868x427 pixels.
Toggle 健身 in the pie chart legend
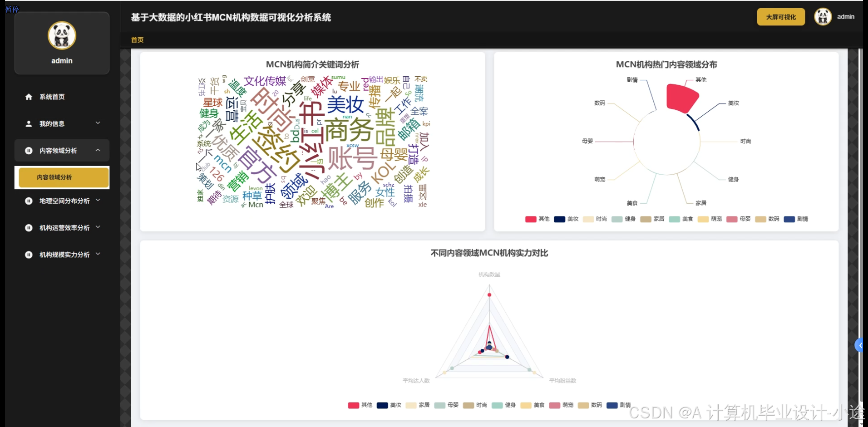tap(623, 219)
